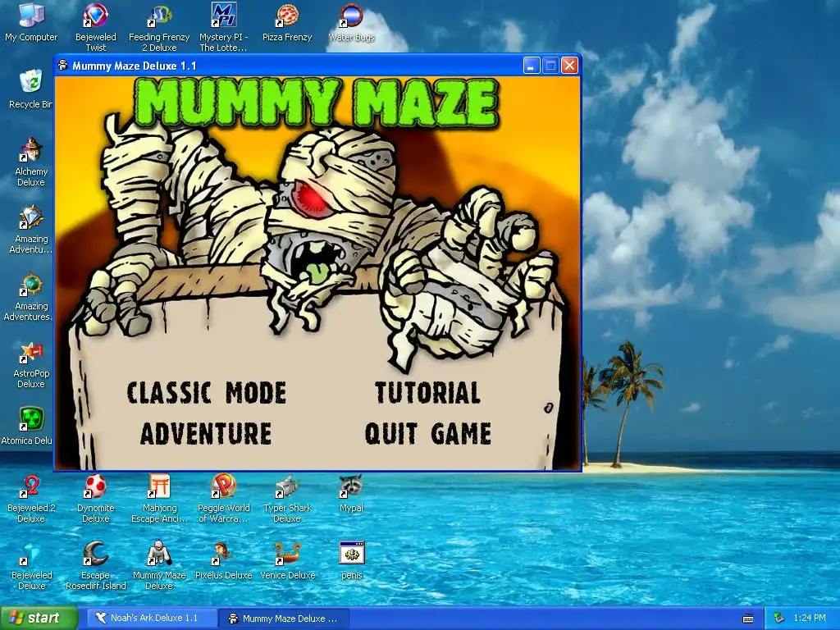
Task: Select the Bejeweled 2 Deluxe icon
Action: 31,499
